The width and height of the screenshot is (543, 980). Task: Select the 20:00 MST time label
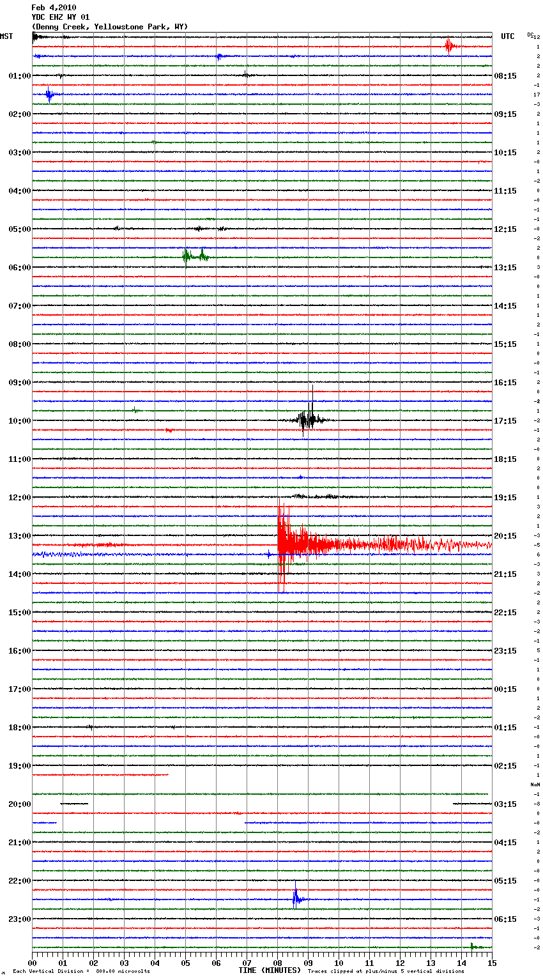click(20, 804)
